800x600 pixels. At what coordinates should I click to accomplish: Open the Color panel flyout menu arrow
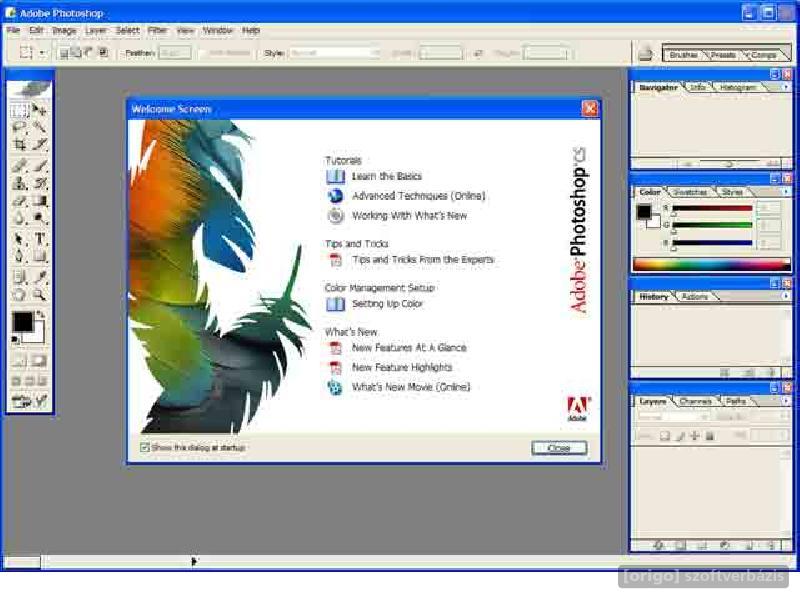tap(786, 191)
